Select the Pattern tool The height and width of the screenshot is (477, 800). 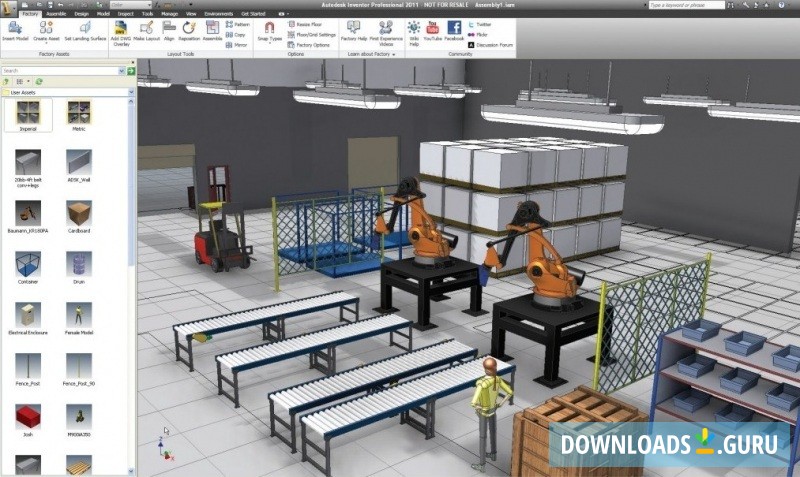pos(238,24)
